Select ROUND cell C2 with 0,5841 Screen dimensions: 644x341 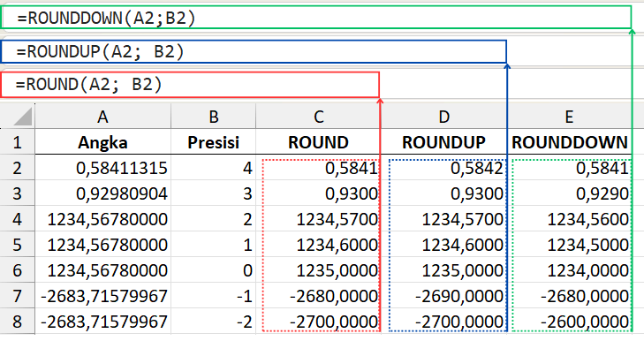(x=318, y=168)
